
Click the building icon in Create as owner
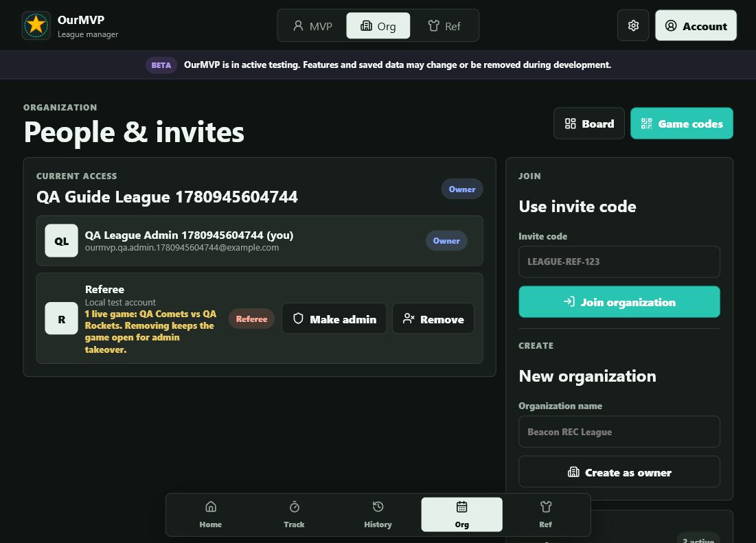[573, 472]
